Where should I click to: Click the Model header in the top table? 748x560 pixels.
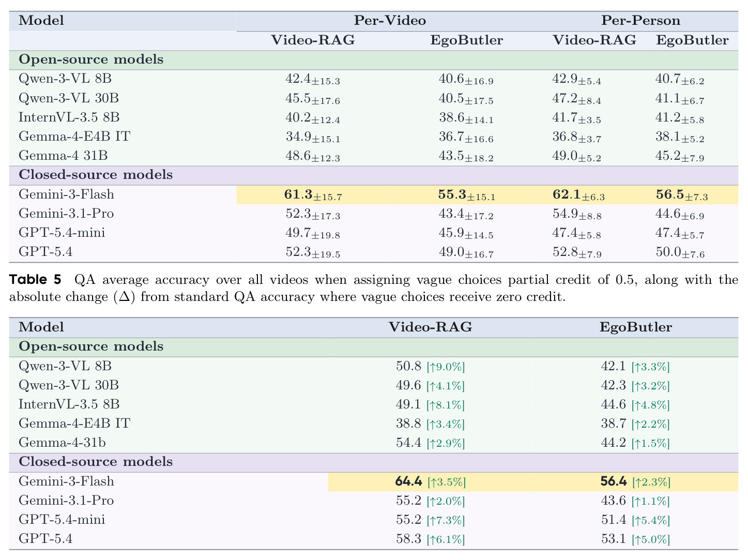pyautogui.click(x=41, y=21)
